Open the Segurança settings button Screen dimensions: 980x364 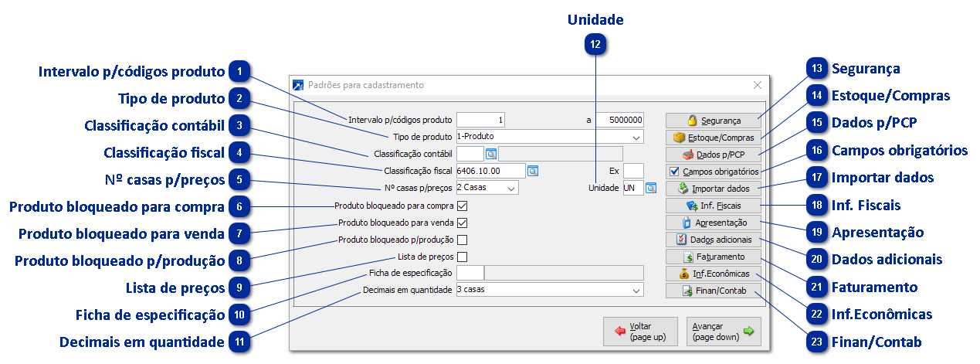pos(714,121)
